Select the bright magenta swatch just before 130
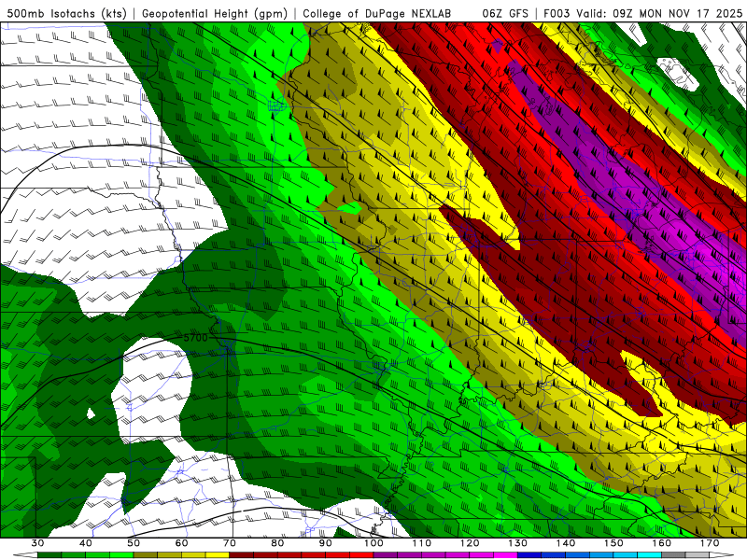The image size is (747, 560). [505, 554]
